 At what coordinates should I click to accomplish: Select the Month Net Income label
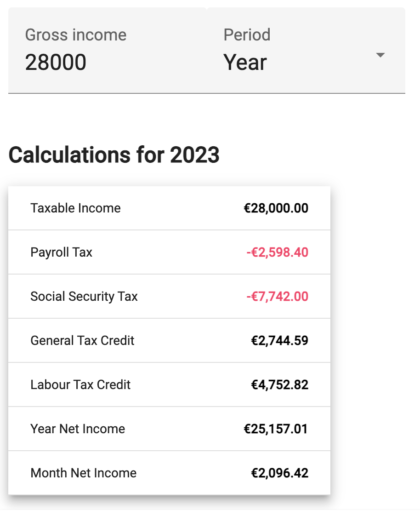(x=83, y=473)
